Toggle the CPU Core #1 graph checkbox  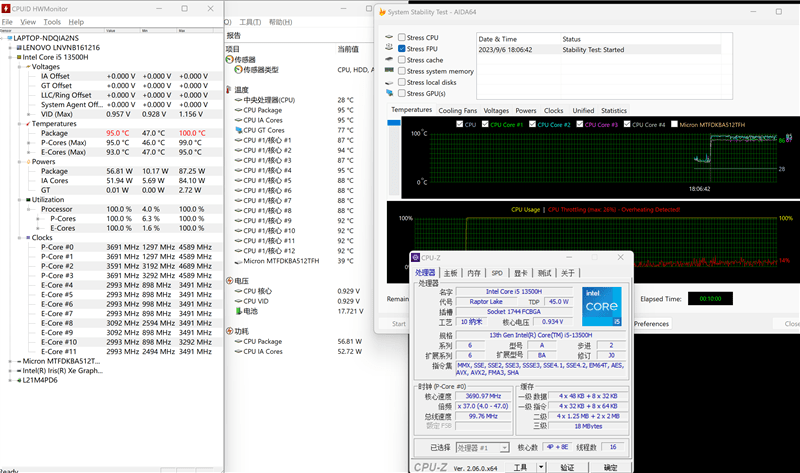point(485,124)
